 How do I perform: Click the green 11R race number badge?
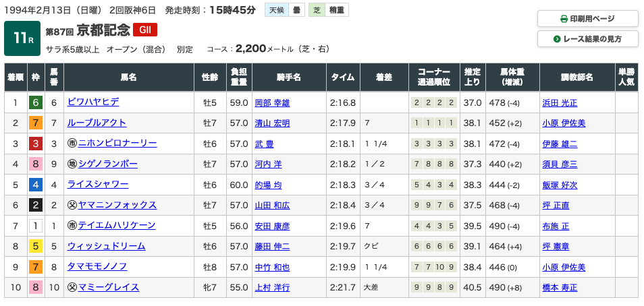(22, 38)
